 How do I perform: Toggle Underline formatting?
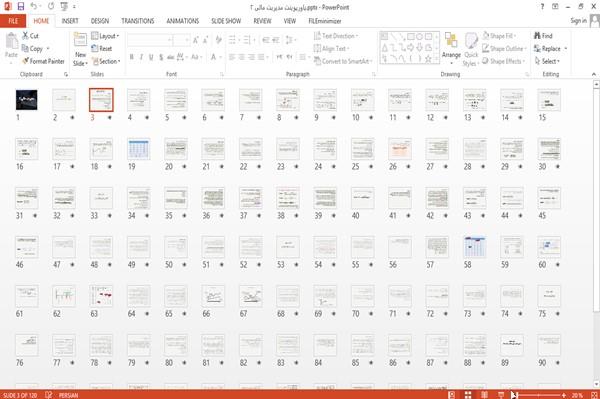[x=151, y=57]
